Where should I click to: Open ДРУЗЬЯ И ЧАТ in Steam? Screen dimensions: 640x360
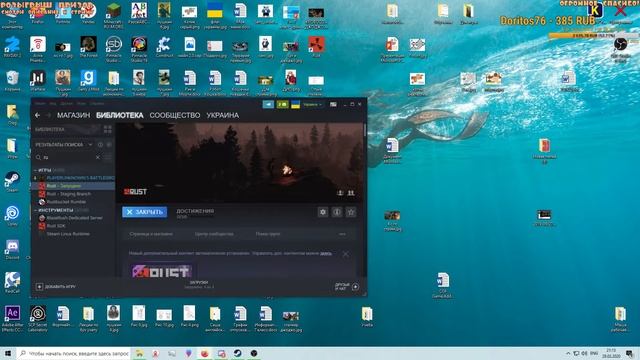[347, 287]
